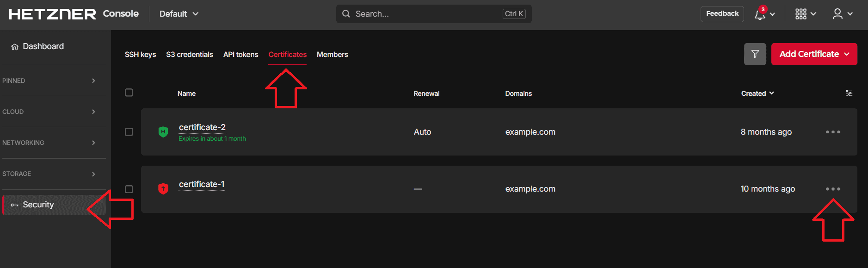Viewport: 868px width, 268px height.
Task: Click 'Expires in about 1 month' text
Action: (212, 139)
